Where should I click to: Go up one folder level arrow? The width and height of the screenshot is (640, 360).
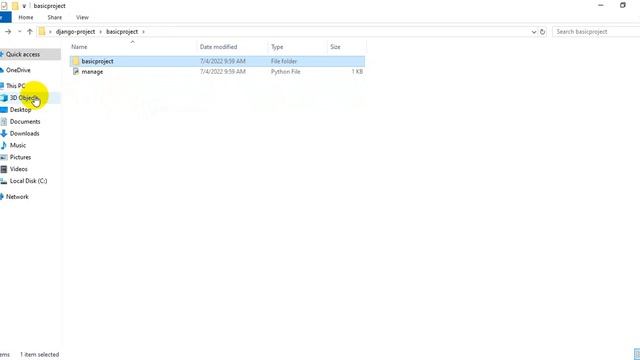pyautogui.click(x=30, y=31)
